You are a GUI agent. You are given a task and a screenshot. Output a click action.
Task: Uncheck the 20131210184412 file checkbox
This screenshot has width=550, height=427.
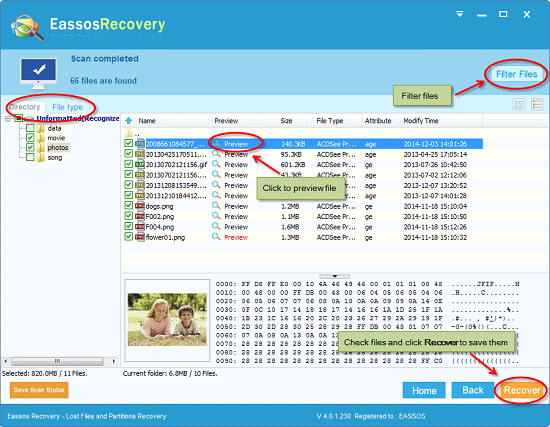128,195
